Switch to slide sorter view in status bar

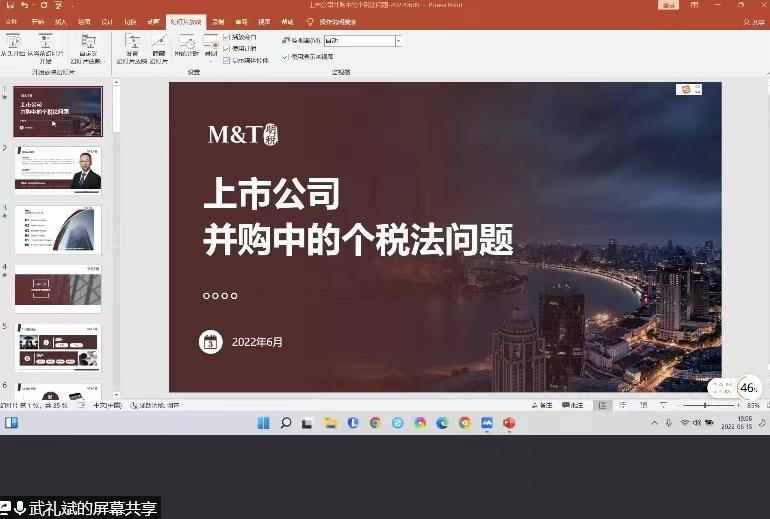tap(619, 405)
